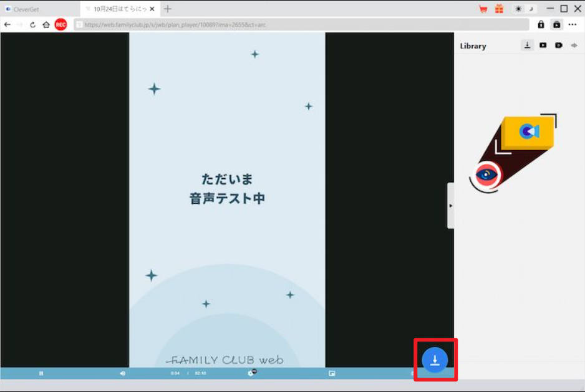Click the orange gift box icon

pos(499,9)
